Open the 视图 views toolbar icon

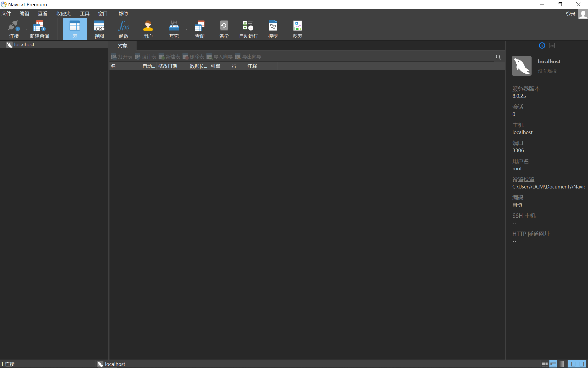(x=99, y=29)
